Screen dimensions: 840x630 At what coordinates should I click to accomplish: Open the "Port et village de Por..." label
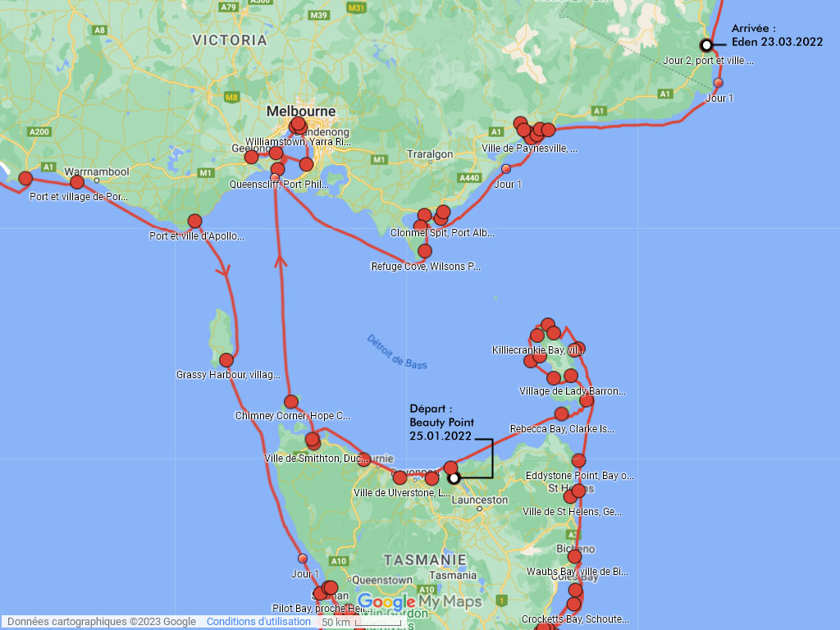(79, 197)
